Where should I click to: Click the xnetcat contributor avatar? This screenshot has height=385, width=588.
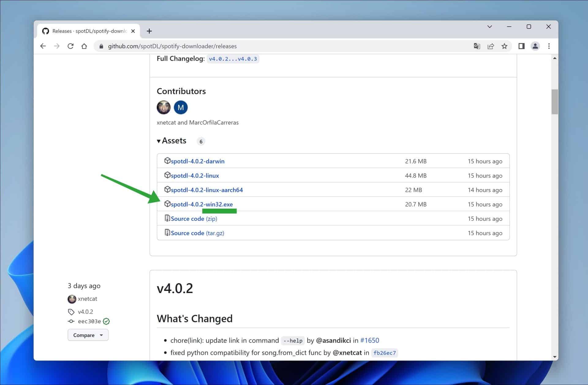164,107
